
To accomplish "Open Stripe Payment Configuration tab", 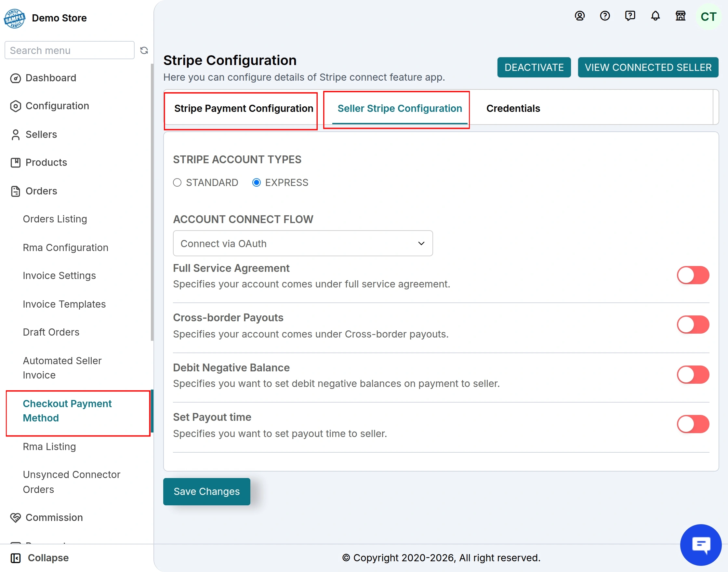I will tap(244, 109).
